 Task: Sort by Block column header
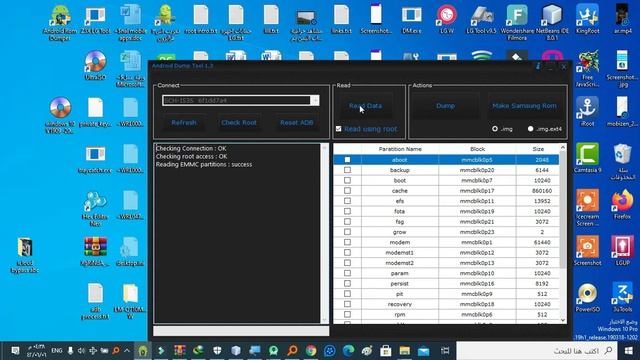pyautogui.click(x=478, y=149)
